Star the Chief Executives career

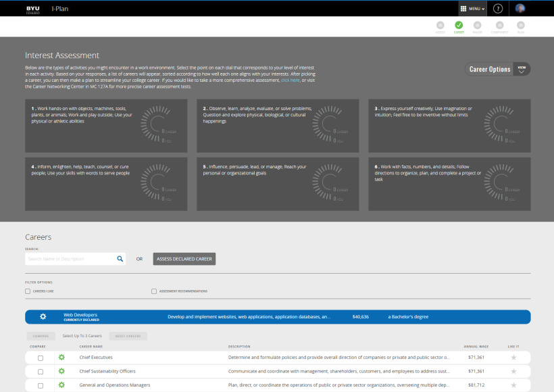(513, 357)
